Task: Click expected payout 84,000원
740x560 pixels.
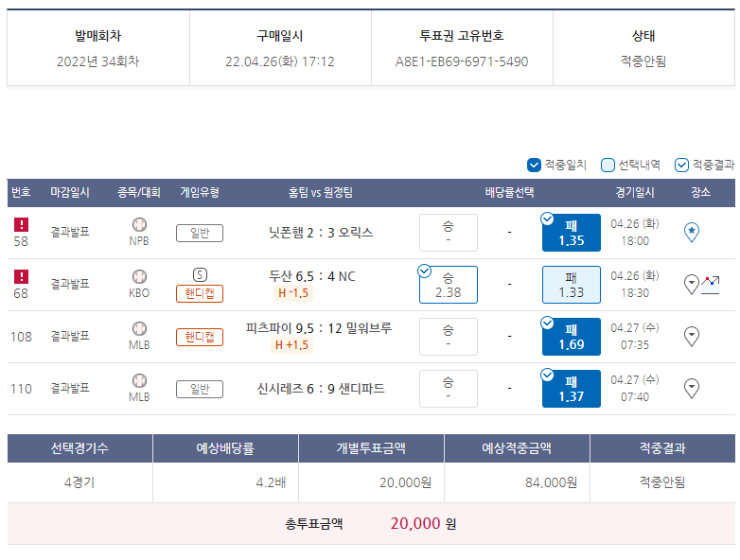Action: point(552,482)
